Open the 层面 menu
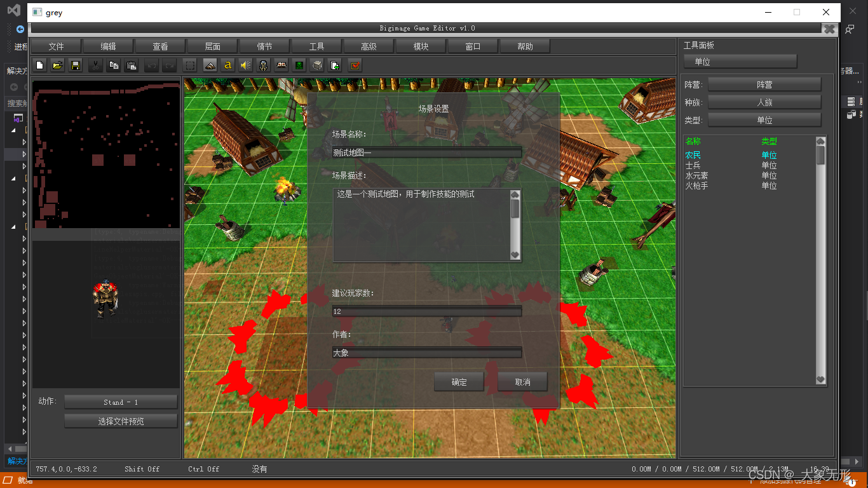Image resolution: width=868 pixels, height=488 pixels. pyautogui.click(x=213, y=46)
